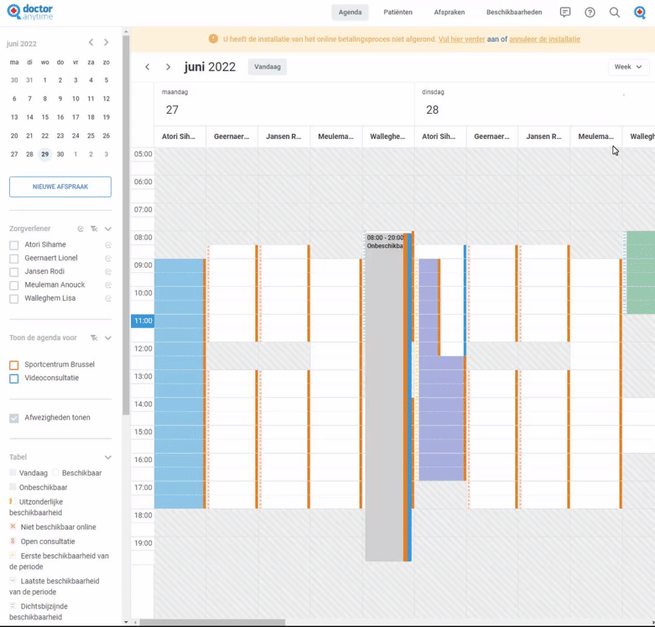Click the warning icon in the payment banner

(x=213, y=39)
